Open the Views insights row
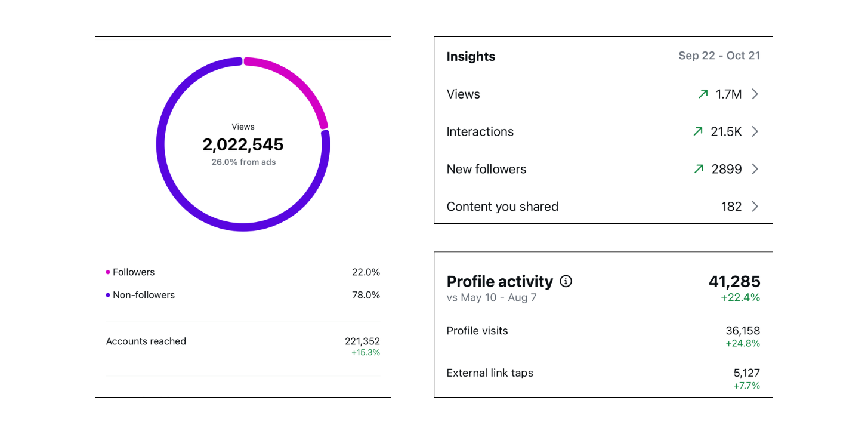The height and width of the screenshot is (434, 868). 603,94
